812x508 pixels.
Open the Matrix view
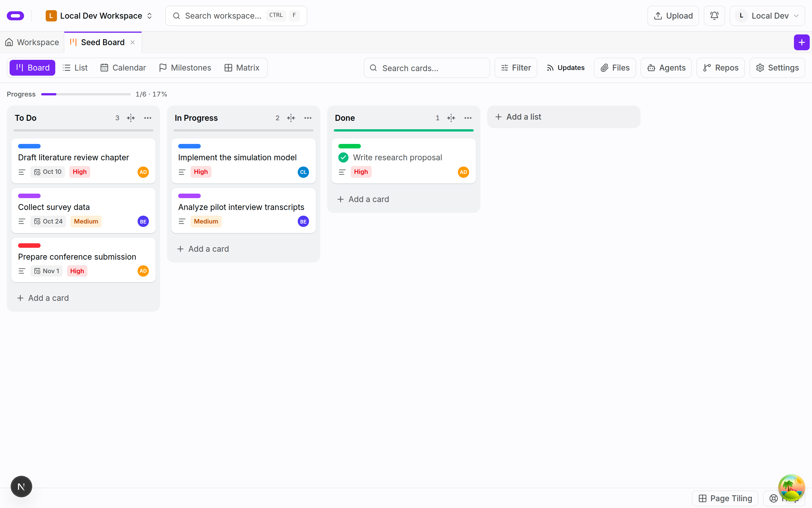tap(242, 68)
